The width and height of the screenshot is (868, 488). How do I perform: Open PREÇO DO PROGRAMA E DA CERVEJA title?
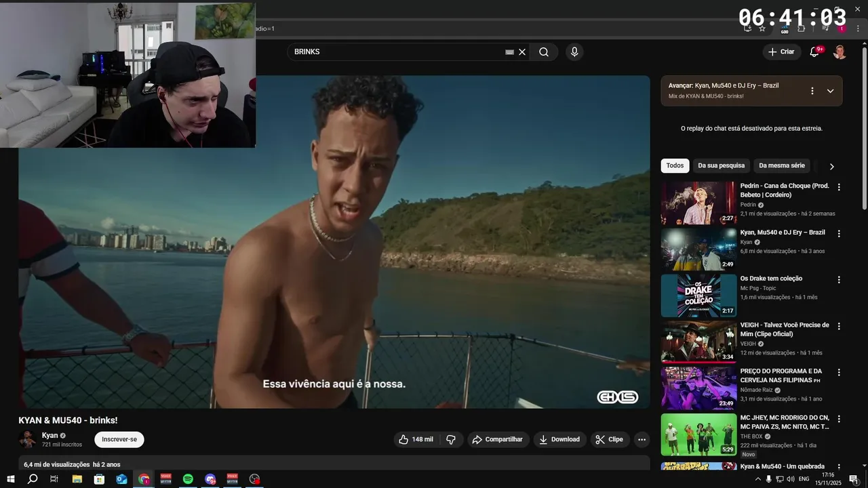pyautogui.click(x=781, y=375)
